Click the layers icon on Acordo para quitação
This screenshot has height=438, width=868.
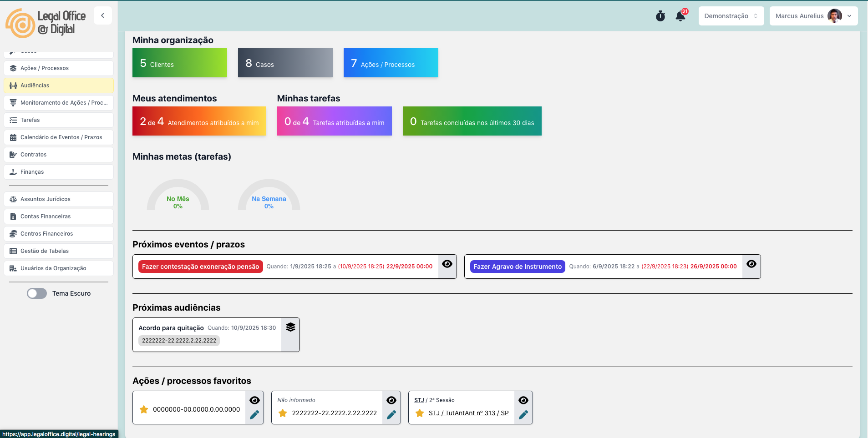[x=290, y=327]
